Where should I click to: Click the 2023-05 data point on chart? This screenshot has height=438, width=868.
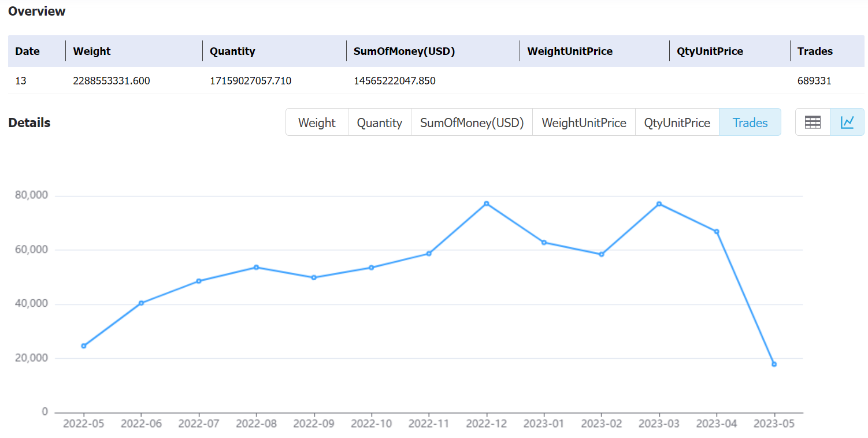(x=774, y=364)
